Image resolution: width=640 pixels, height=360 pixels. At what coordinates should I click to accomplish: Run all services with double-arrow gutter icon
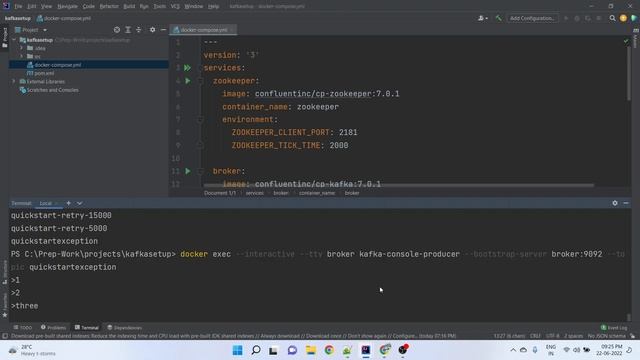(187, 68)
